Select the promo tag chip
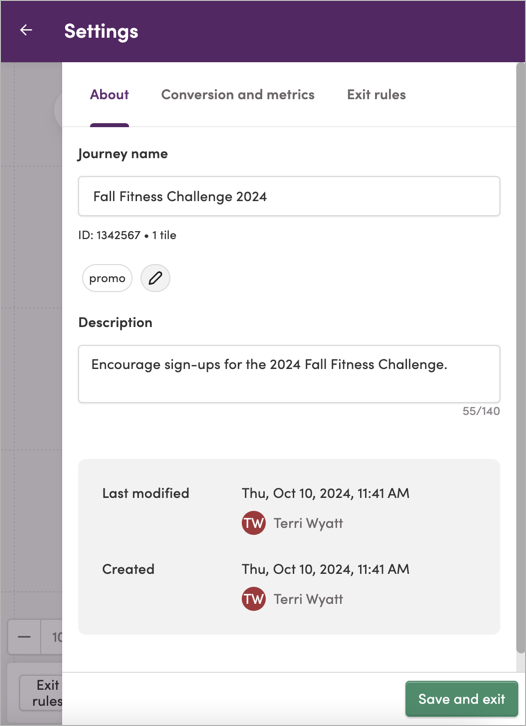The width and height of the screenshot is (526, 726). [107, 278]
